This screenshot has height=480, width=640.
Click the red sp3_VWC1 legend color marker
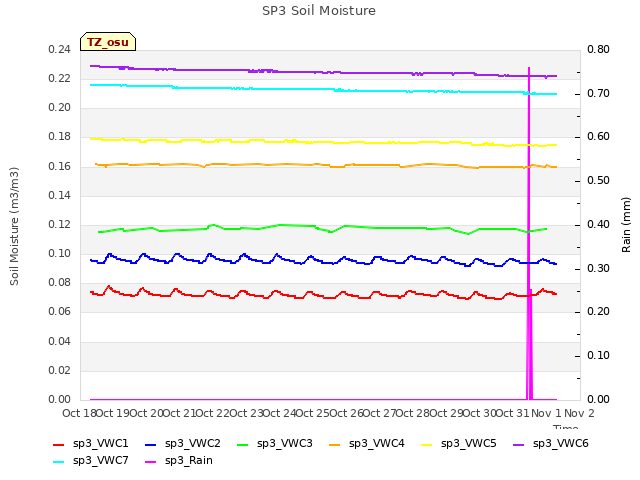59,444
